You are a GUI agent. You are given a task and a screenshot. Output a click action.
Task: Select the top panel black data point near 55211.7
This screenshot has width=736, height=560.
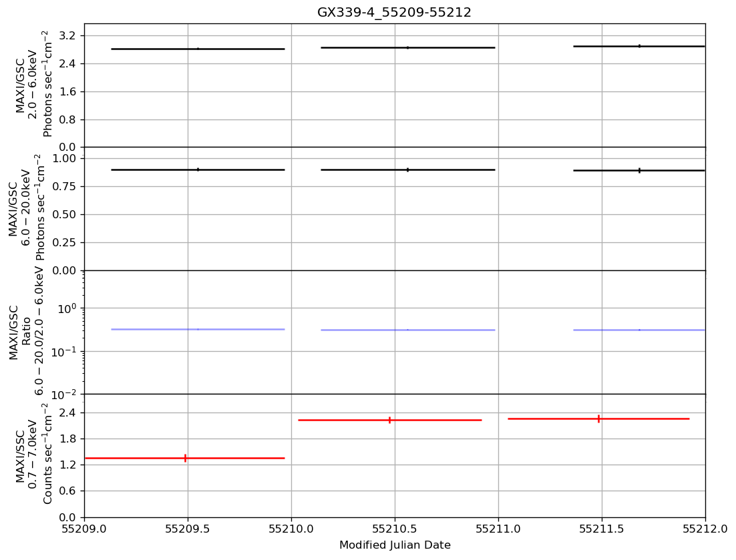[639, 47]
